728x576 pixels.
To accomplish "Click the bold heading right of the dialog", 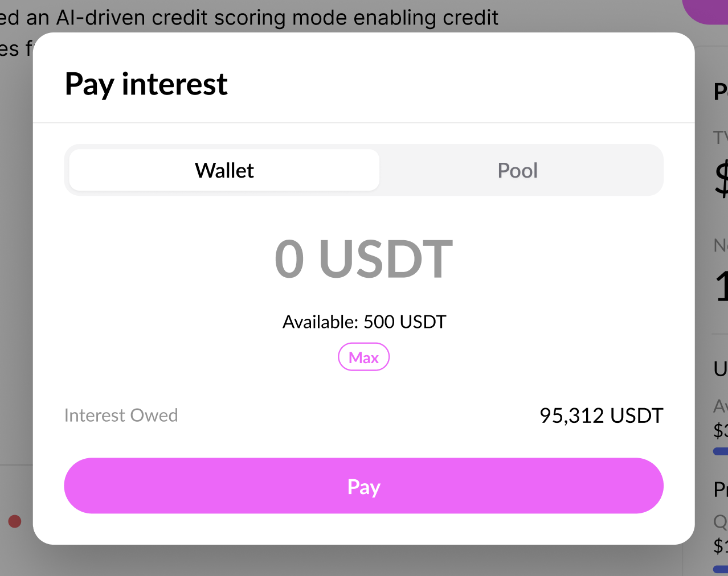I will click(721, 91).
